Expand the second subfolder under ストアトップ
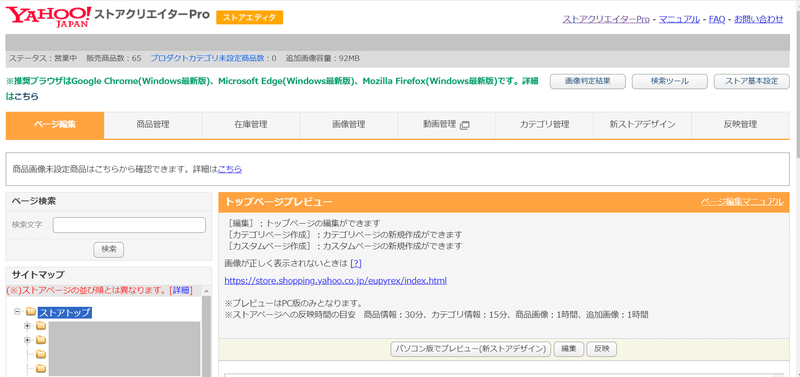Screen dimensions: 800x377 tap(27, 339)
